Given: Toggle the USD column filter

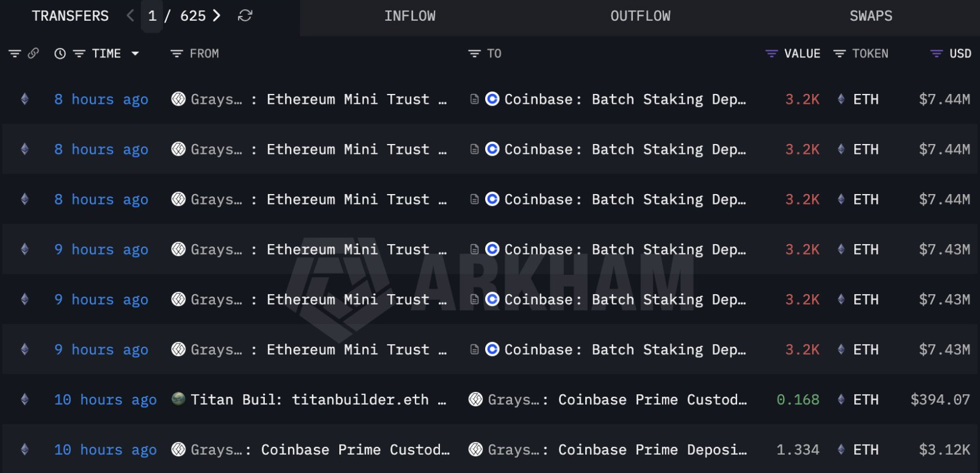Looking at the screenshot, I should pyautogui.click(x=936, y=54).
